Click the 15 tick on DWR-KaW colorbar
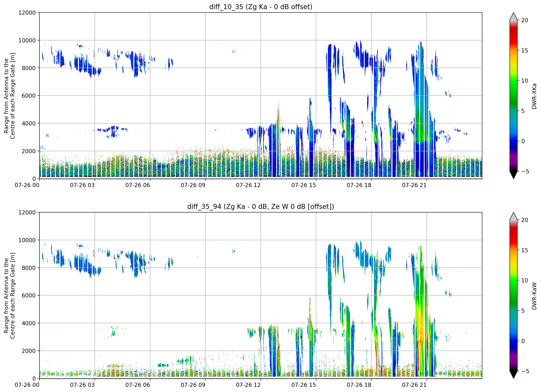The image size is (541, 392). [x=525, y=250]
